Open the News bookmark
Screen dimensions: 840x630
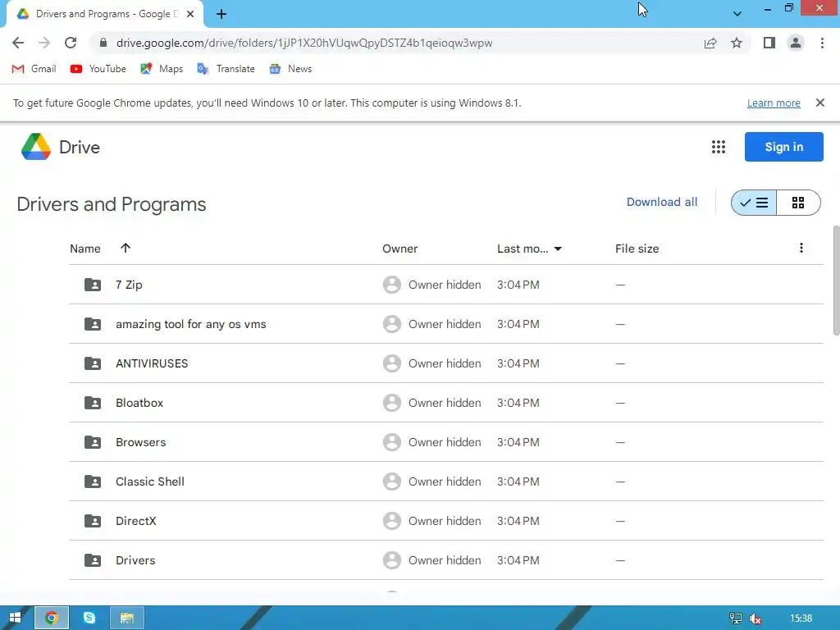coord(290,69)
